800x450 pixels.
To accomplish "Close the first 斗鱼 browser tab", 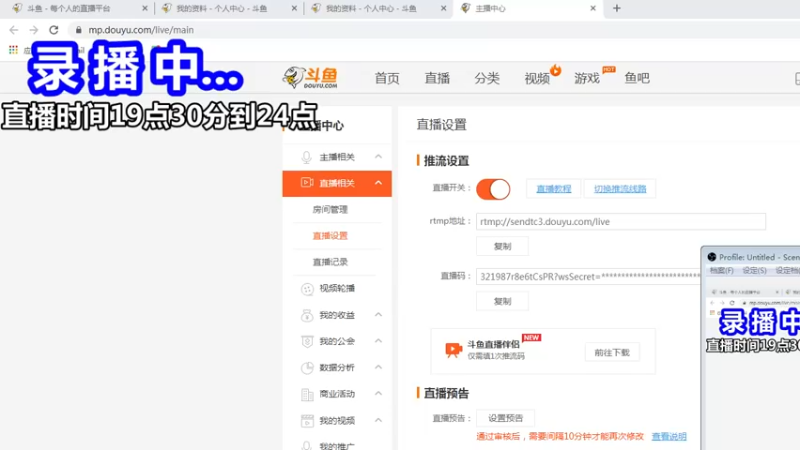I will tap(144, 8).
